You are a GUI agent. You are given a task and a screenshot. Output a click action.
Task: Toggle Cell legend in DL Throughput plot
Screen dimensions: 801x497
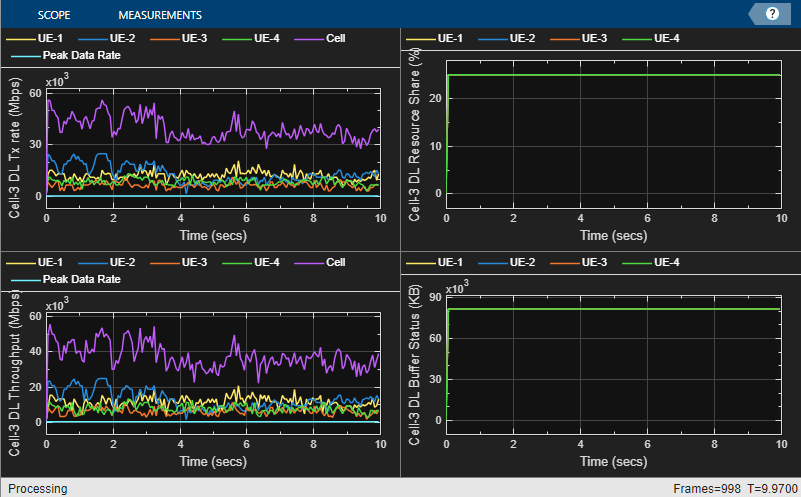coord(320,262)
